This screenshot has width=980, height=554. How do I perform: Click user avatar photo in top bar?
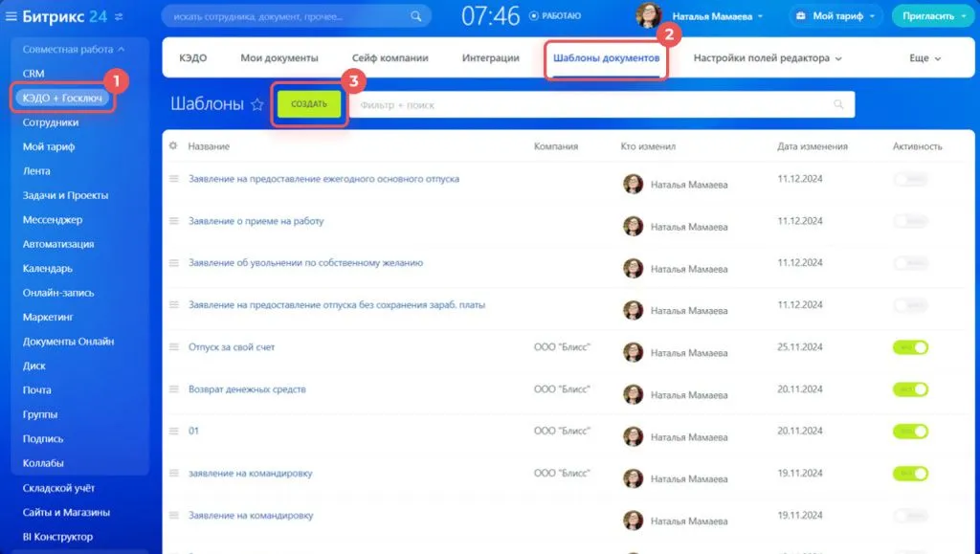pos(648,16)
